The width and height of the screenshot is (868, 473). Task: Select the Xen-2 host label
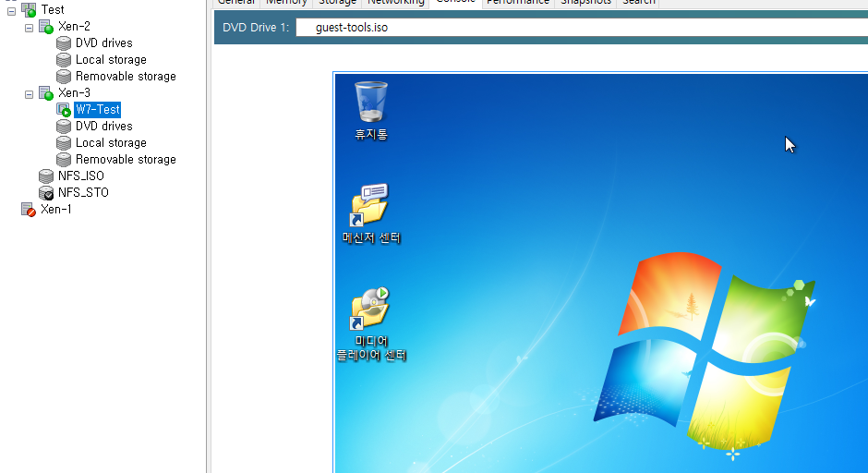[74, 27]
